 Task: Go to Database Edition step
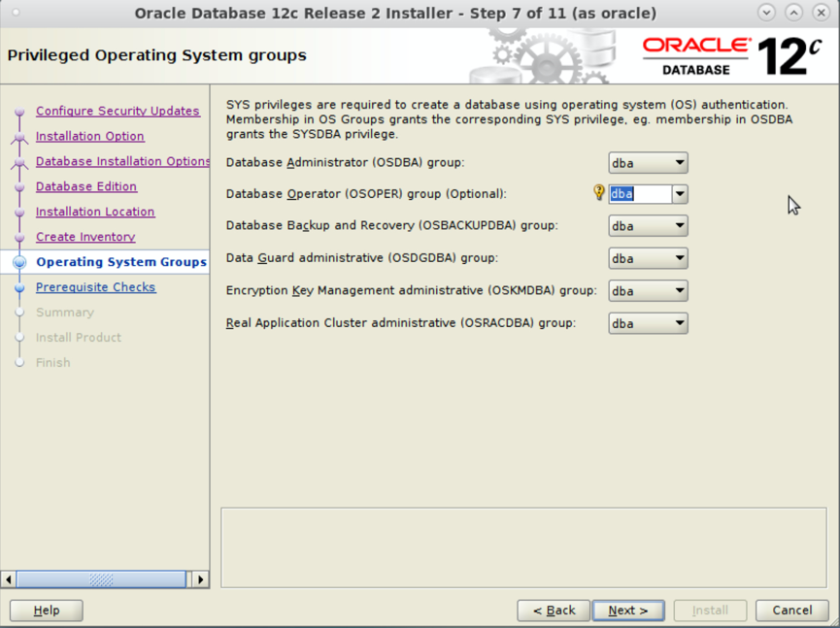click(86, 186)
